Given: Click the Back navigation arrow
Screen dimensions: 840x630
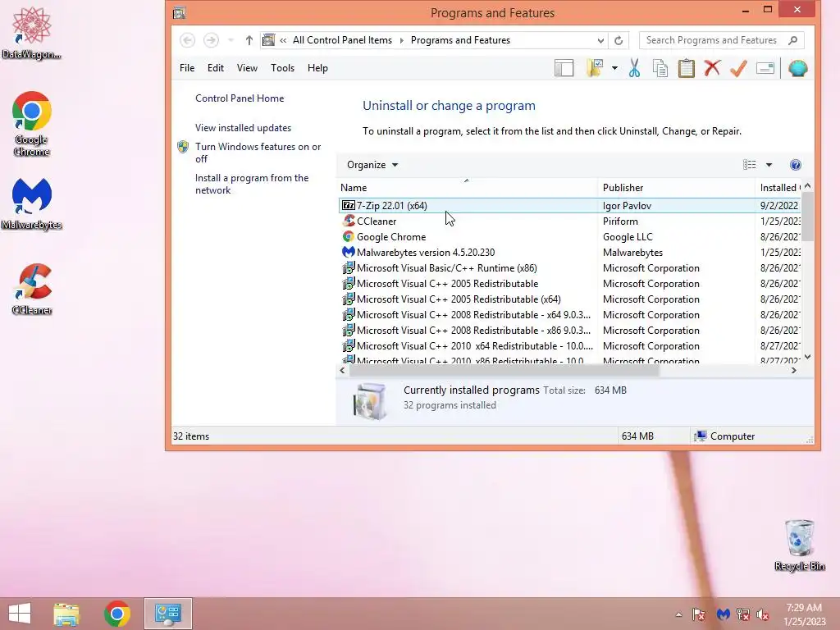Looking at the screenshot, I should point(187,40).
